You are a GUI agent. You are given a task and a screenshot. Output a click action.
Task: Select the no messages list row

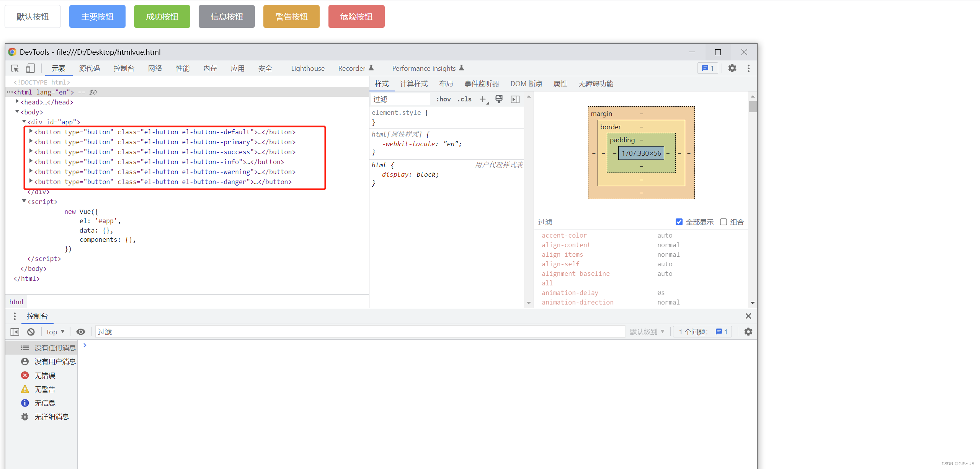(41, 348)
